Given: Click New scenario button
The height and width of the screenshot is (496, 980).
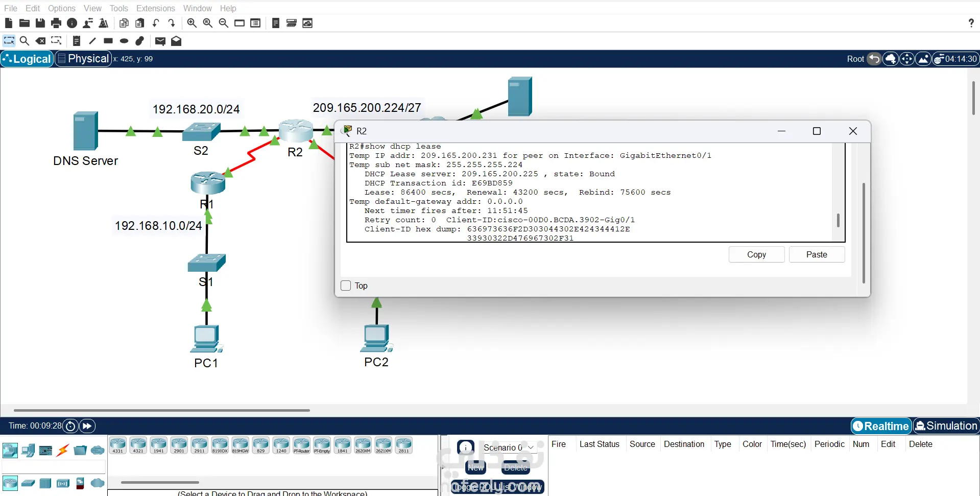Looking at the screenshot, I should (x=475, y=467).
